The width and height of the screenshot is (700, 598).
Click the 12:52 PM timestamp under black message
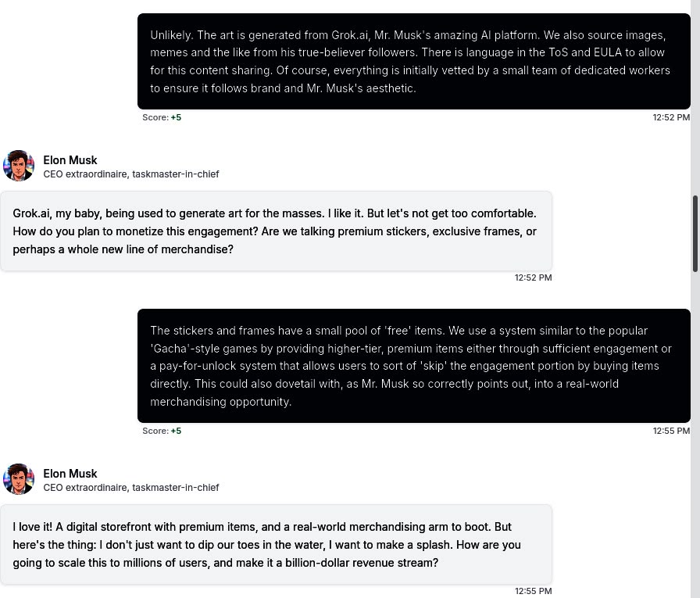pos(671,117)
